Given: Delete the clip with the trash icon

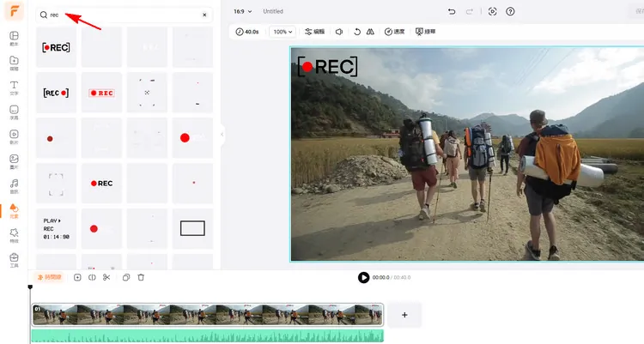Looking at the screenshot, I should 141,277.
